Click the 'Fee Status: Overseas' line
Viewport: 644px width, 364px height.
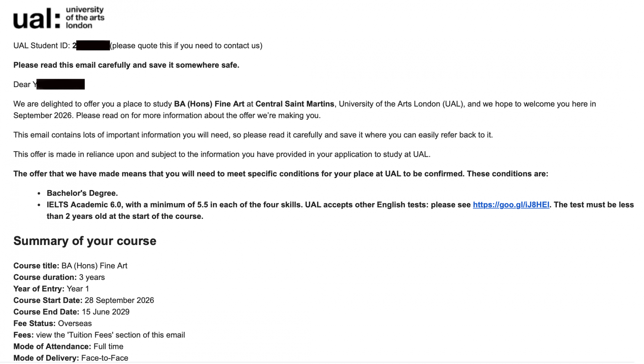click(x=52, y=323)
